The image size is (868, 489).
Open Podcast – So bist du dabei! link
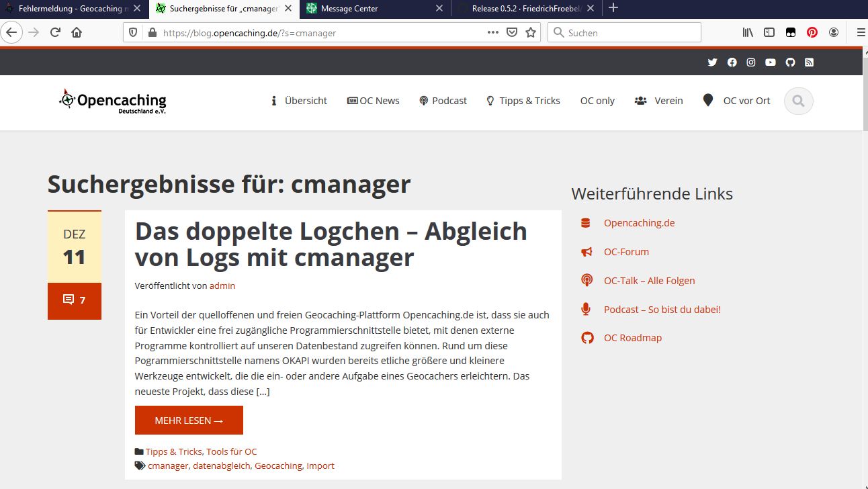662,310
